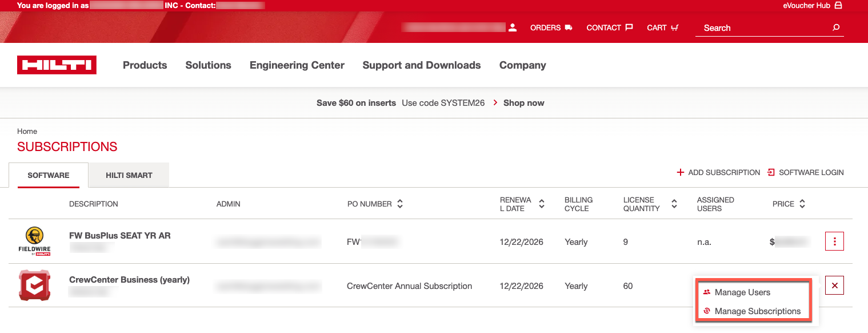Open the Solutions menu
Screen dimensions: 868x333
pyautogui.click(x=209, y=65)
